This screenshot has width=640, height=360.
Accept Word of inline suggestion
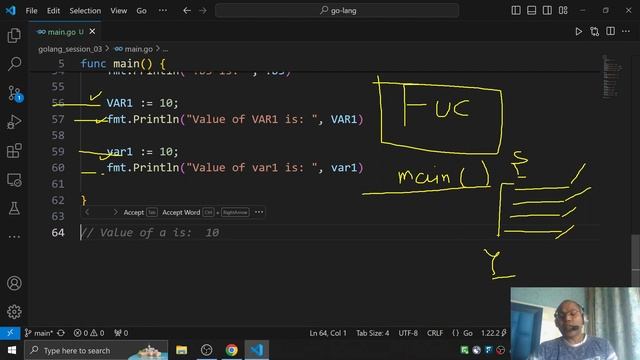point(205,212)
